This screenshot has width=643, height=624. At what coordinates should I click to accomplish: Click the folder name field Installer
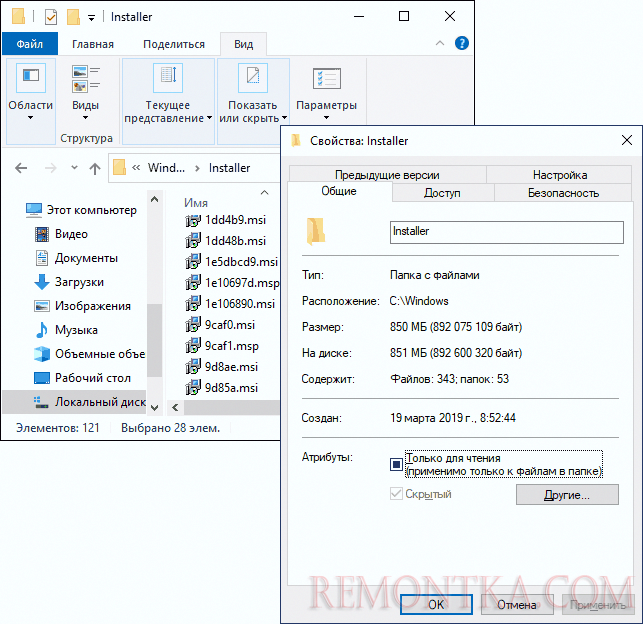507,232
